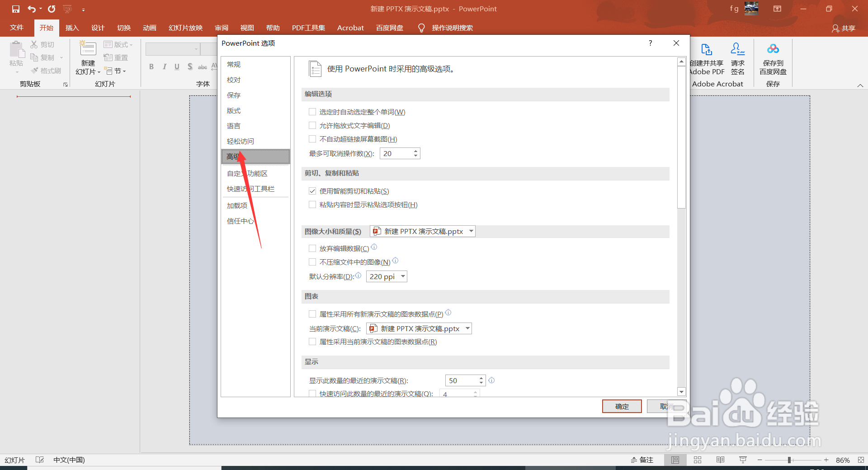This screenshot has width=868, height=470.
Task: Select 保存 in options sidebar
Action: click(x=255, y=95)
